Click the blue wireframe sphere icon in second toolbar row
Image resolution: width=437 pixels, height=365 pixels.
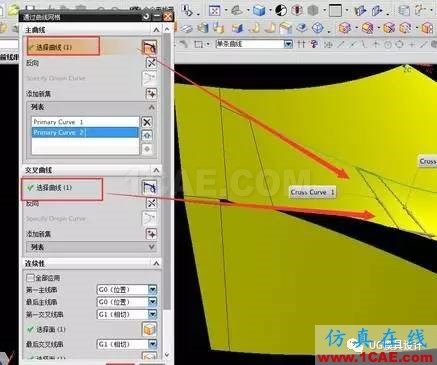pos(318,28)
